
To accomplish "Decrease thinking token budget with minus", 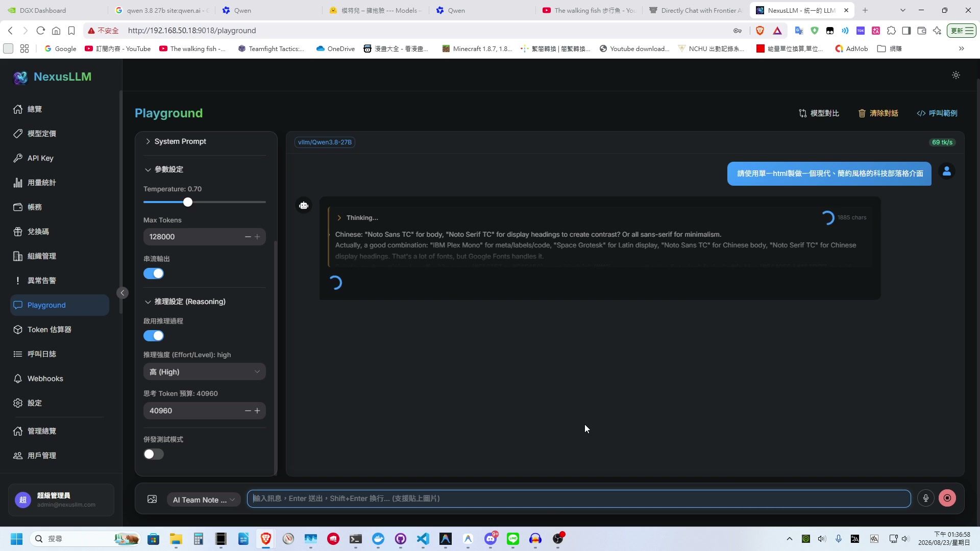I will click(x=248, y=411).
